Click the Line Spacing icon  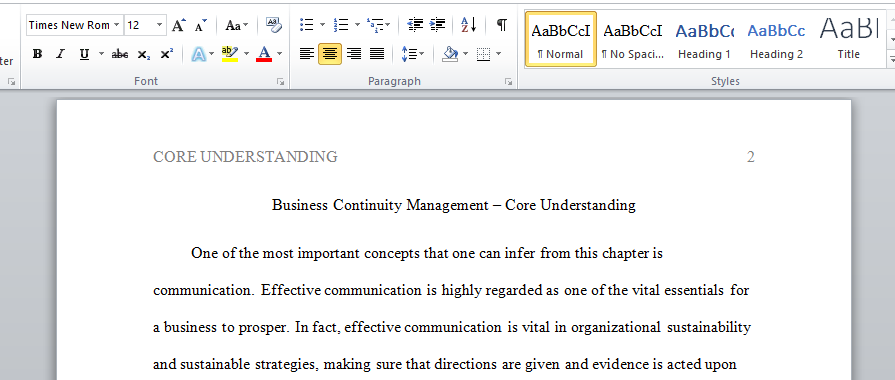pos(409,54)
